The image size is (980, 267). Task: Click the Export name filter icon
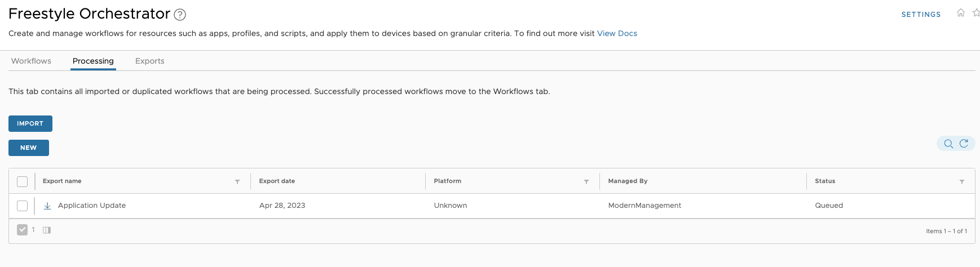[237, 181]
